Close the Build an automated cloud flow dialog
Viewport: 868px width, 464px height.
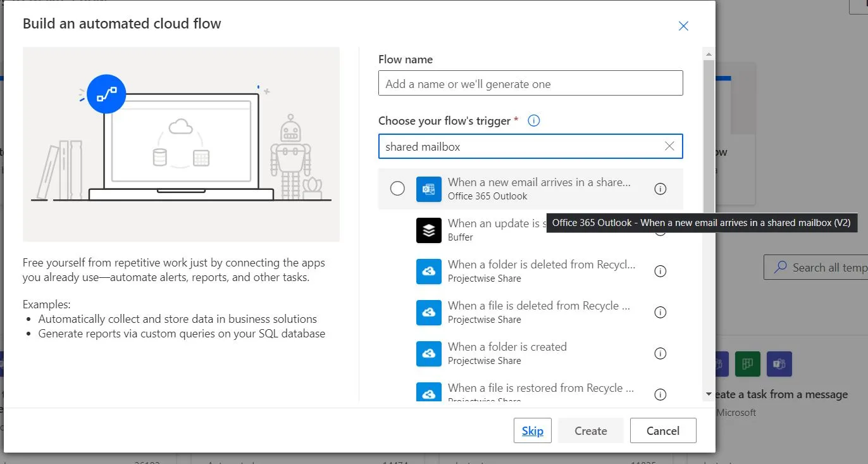[x=683, y=26]
